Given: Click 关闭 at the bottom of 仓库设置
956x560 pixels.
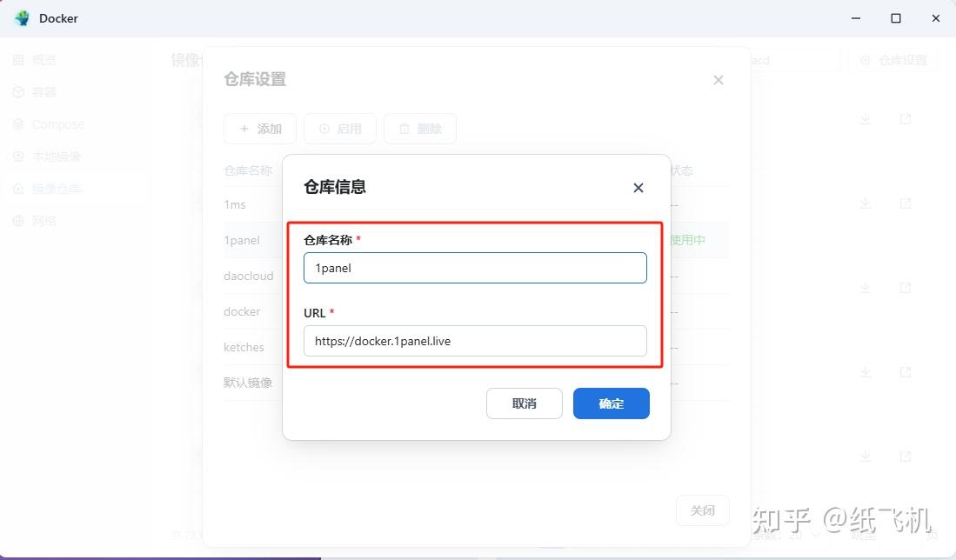Looking at the screenshot, I should [702, 510].
